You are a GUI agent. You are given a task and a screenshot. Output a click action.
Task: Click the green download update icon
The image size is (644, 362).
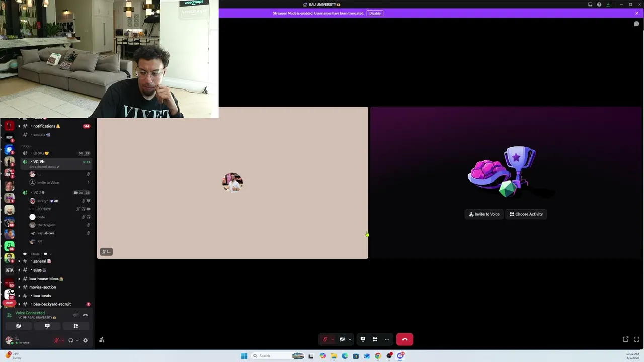pos(608,5)
